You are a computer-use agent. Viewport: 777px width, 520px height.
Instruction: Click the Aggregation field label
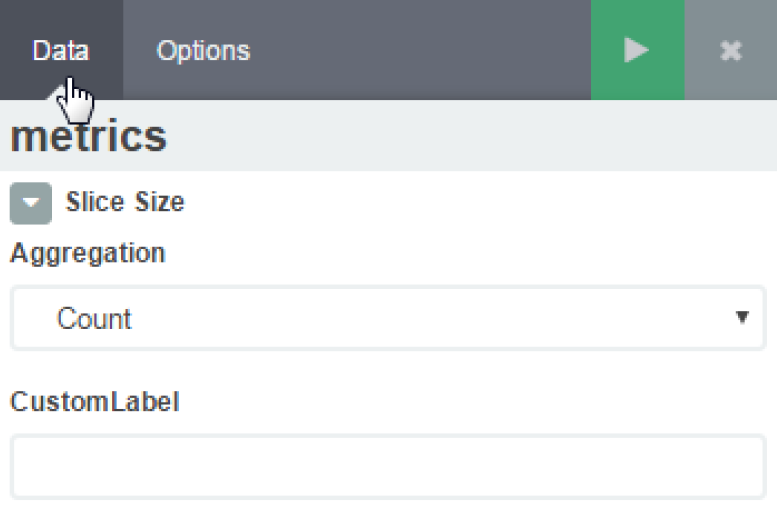point(87,253)
